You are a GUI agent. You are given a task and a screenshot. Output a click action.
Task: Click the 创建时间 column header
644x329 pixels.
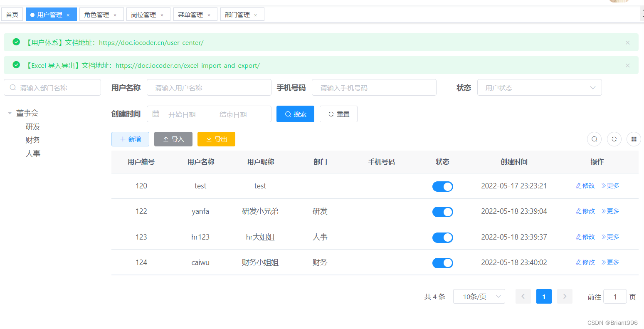tap(514, 162)
